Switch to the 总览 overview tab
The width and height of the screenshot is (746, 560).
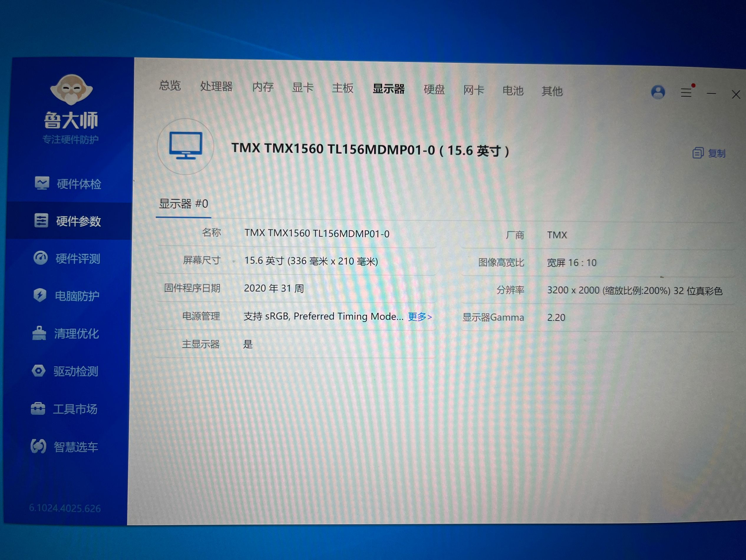170,85
